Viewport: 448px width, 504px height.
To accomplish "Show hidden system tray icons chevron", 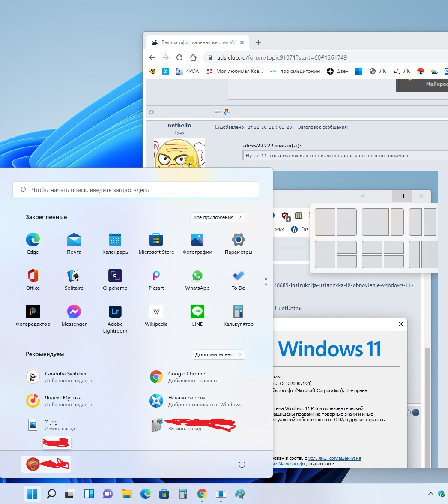I will pyautogui.click(x=431, y=494).
